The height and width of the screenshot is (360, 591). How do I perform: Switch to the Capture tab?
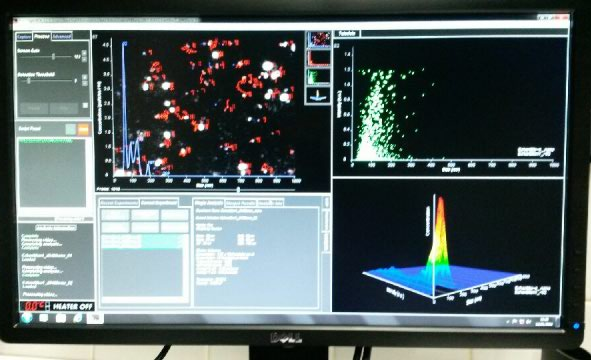click(x=24, y=37)
